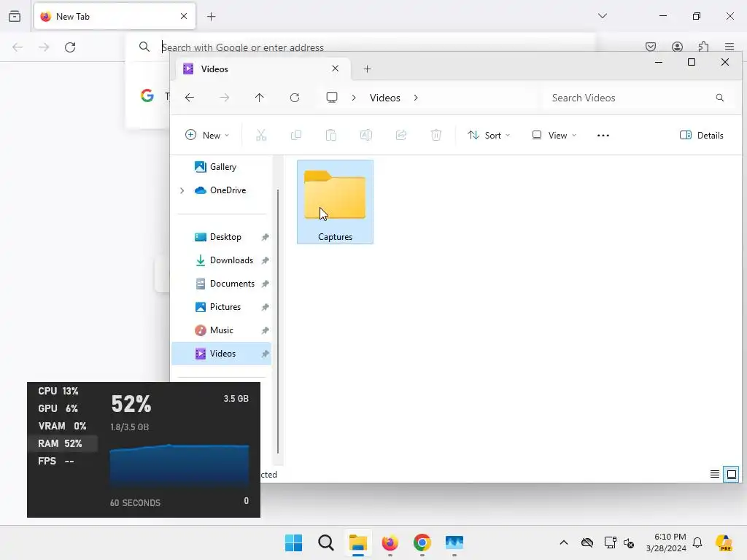
Task: Open a new File Explorer tab
Action: (x=368, y=69)
